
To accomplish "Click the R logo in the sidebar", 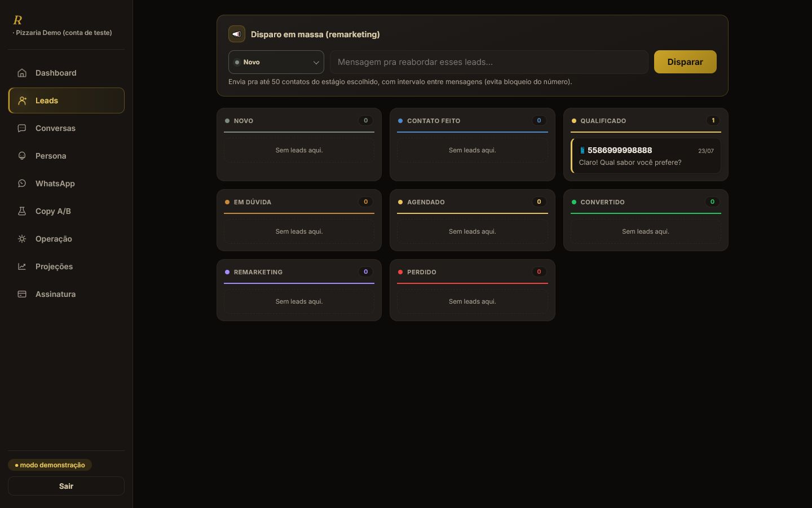I will pos(17,20).
